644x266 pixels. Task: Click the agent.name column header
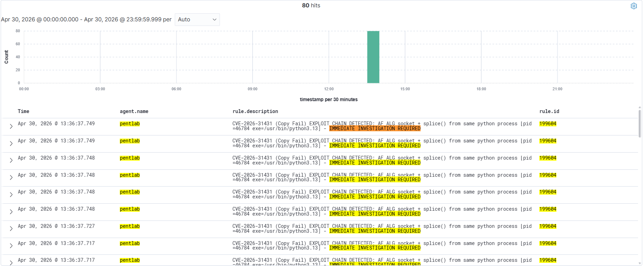point(134,111)
